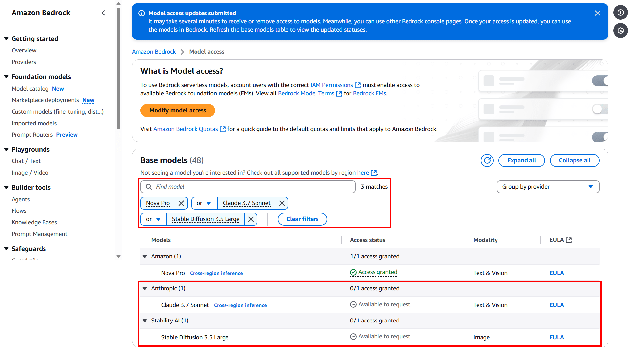Collapse the Amazon (1) provider group
This screenshot has height=364, width=633.
pos(145,257)
